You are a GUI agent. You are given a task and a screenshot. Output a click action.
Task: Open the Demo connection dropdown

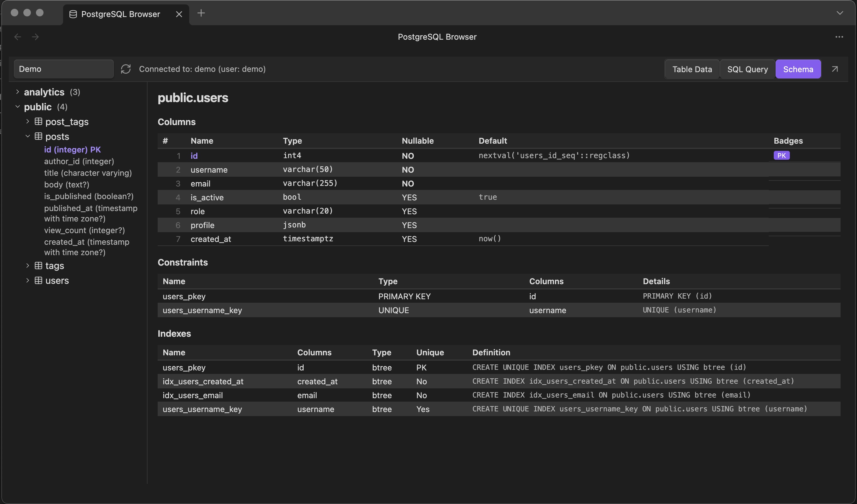click(x=64, y=69)
